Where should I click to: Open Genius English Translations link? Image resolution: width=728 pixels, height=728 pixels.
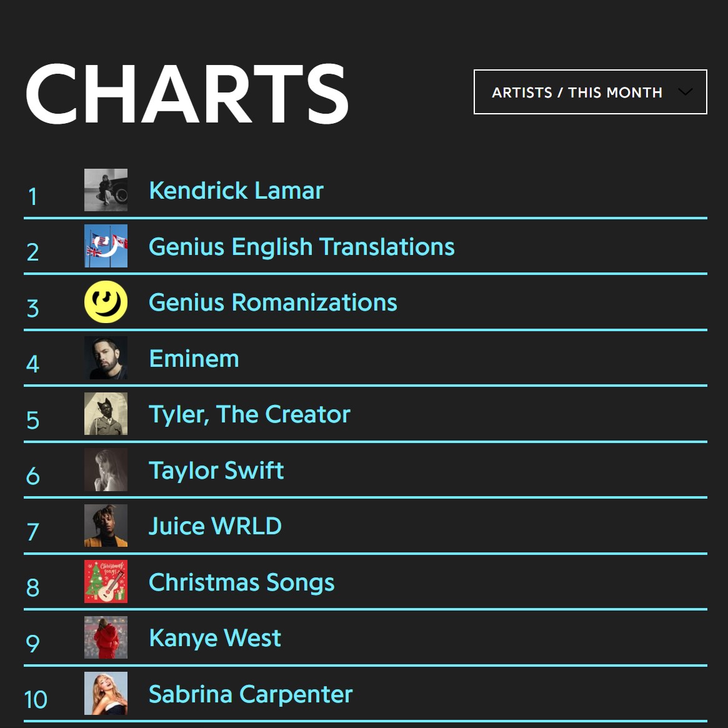click(x=301, y=247)
